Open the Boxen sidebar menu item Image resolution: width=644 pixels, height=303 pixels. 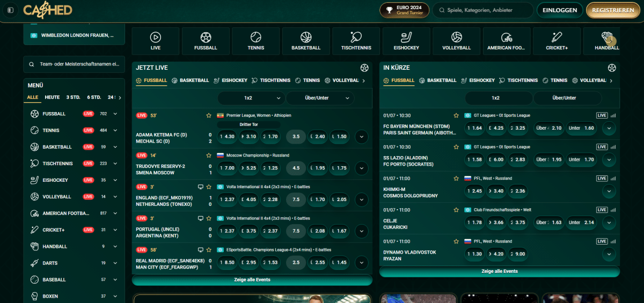[x=75, y=296]
